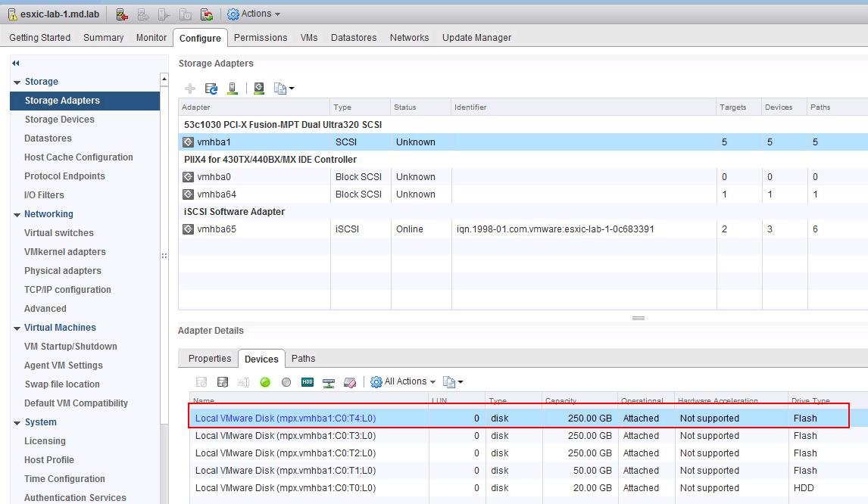The height and width of the screenshot is (504, 868).
Task: Go to the Monitor tab
Action: point(151,38)
